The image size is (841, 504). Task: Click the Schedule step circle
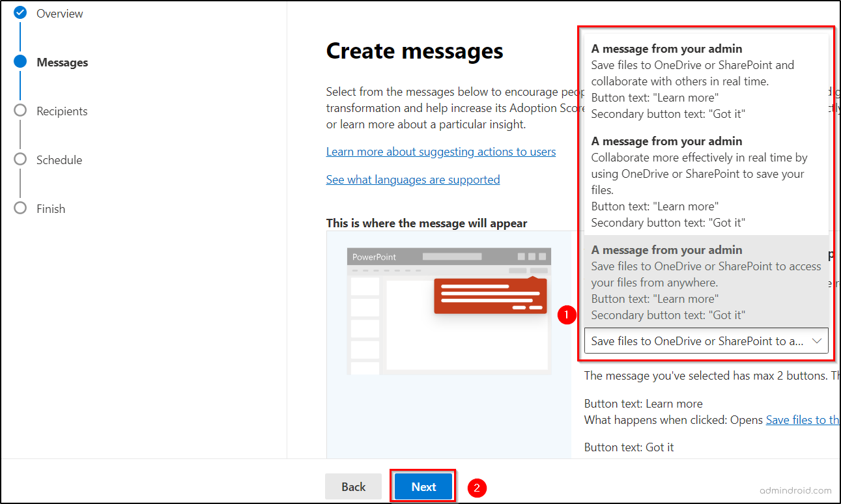[x=20, y=160]
